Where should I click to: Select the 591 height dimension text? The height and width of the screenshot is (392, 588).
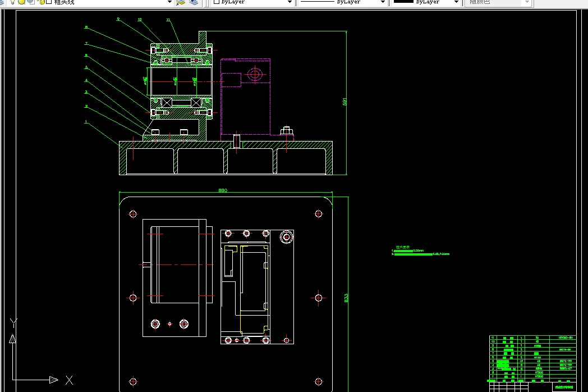pyautogui.click(x=344, y=102)
